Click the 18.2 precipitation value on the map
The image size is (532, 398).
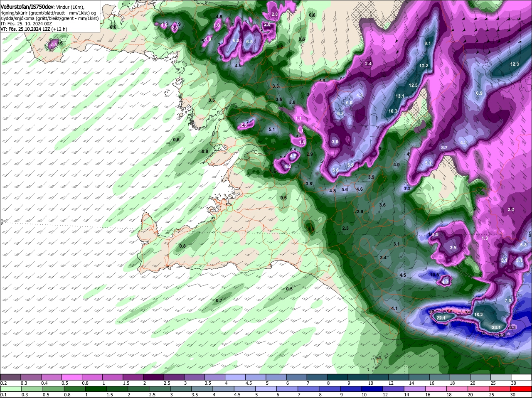478,315
